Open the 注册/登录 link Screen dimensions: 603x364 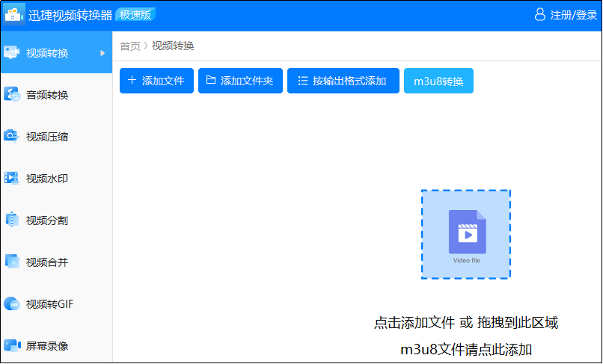click(x=573, y=15)
